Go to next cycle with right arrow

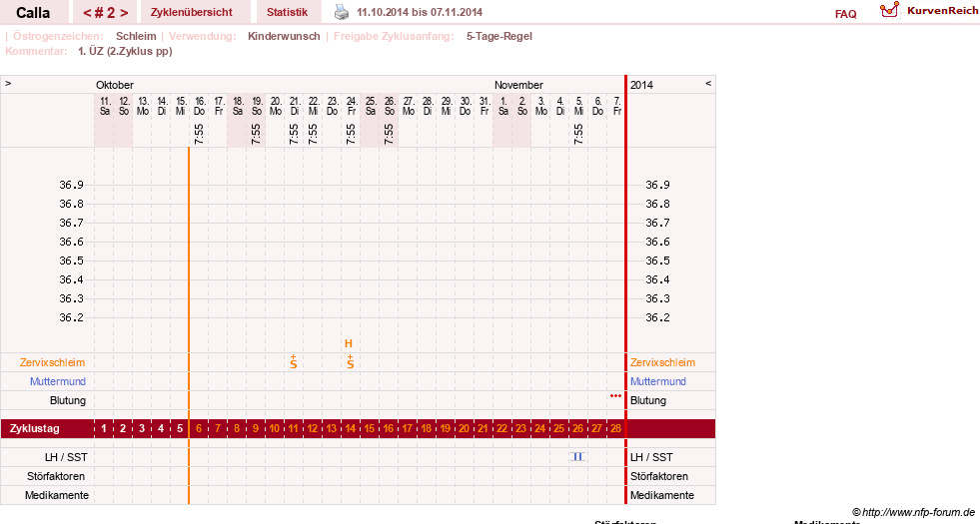(x=124, y=13)
